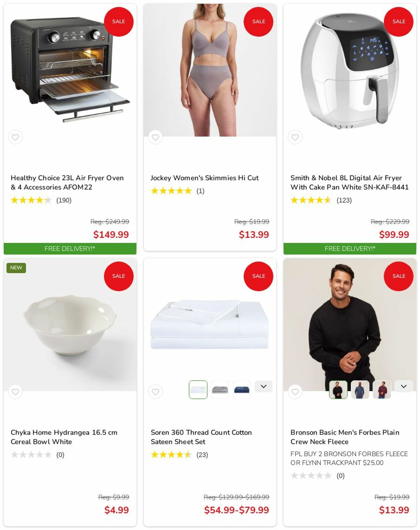Expand more colour options for Soren Sheet Set
The height and width of the screenshot is (530, 420).
(263, 386)
